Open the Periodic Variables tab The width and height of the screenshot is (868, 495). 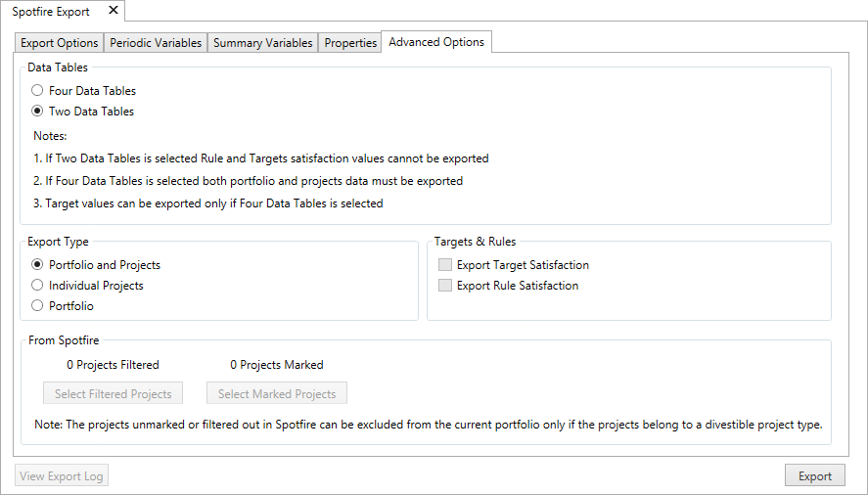tap(156, 43)
